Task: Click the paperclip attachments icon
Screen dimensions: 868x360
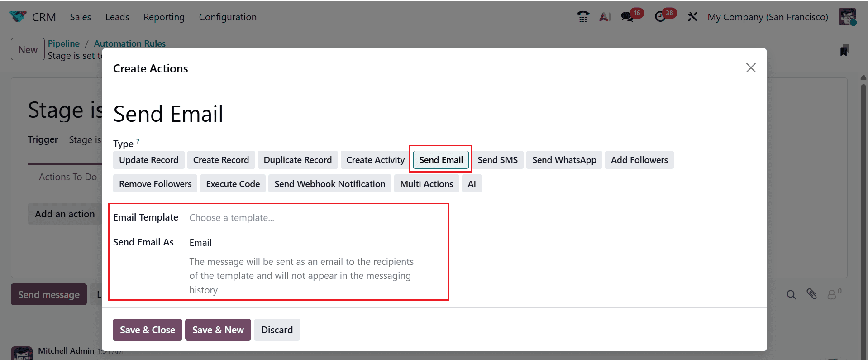Action: pos(812,294)
